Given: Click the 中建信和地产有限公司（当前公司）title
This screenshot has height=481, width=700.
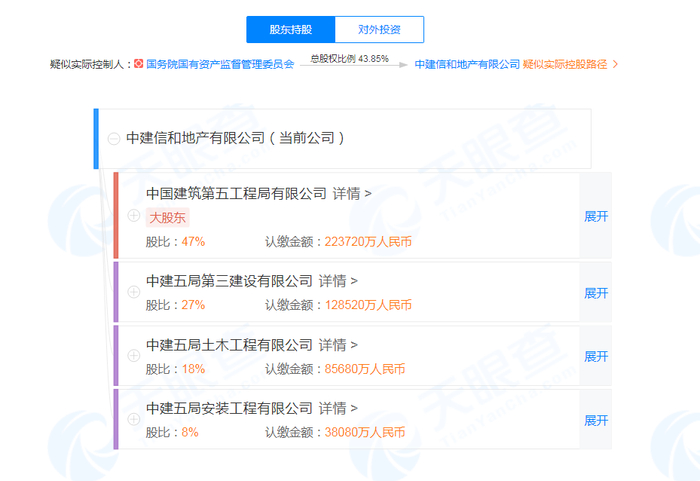Looking at the screenshot, I should [235, 138].
